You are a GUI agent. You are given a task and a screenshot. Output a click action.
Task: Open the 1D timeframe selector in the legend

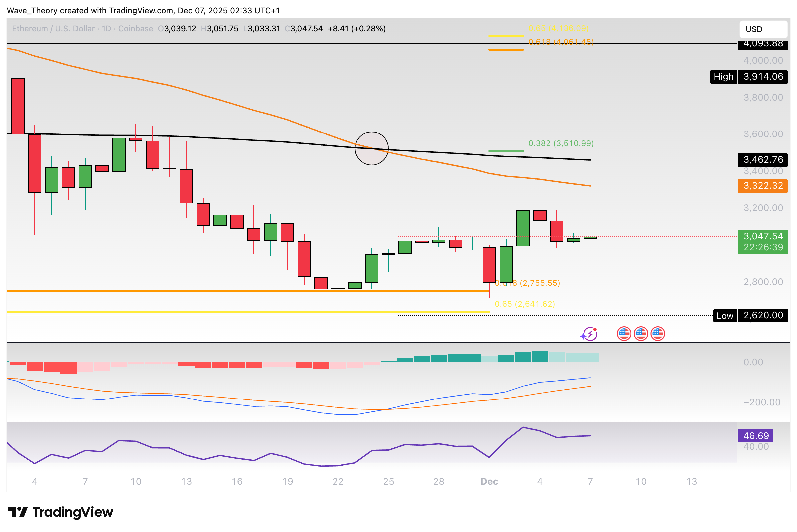click(x=106, y=29)
